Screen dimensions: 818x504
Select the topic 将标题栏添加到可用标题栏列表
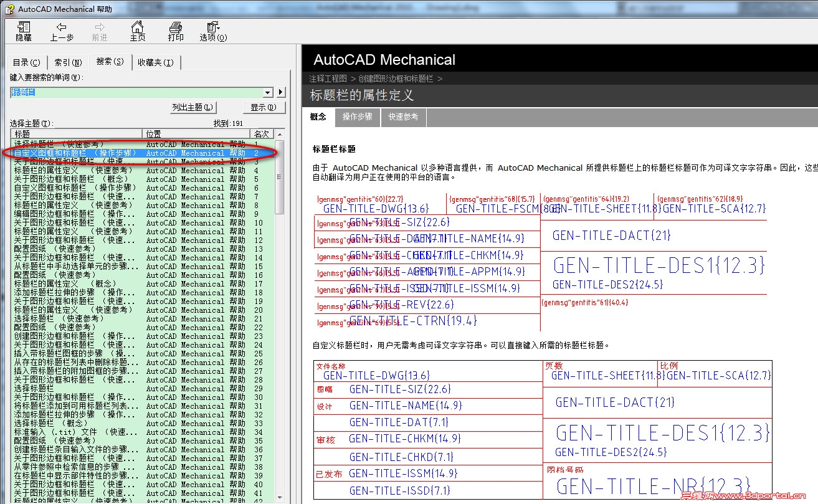point(143,406)
